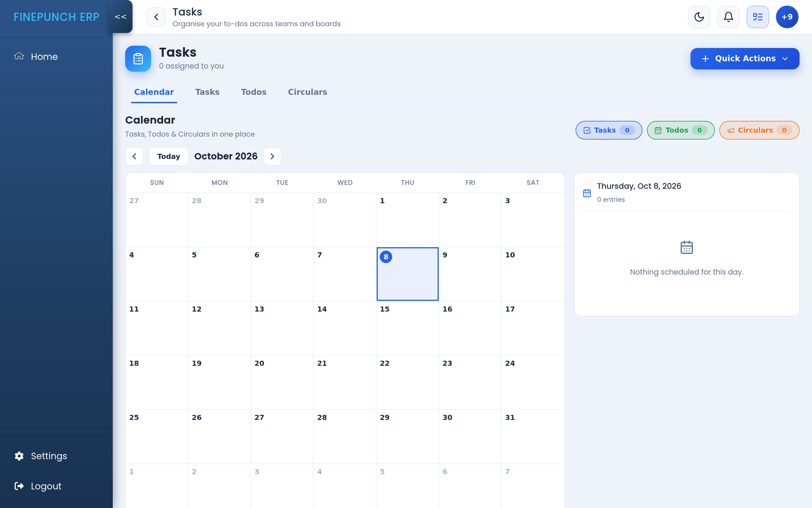The height and width of the screenshot is (508, 812).
Task: Click the 'Thursday, Oct 8, 2026' heading
Action: coord(639,186)
